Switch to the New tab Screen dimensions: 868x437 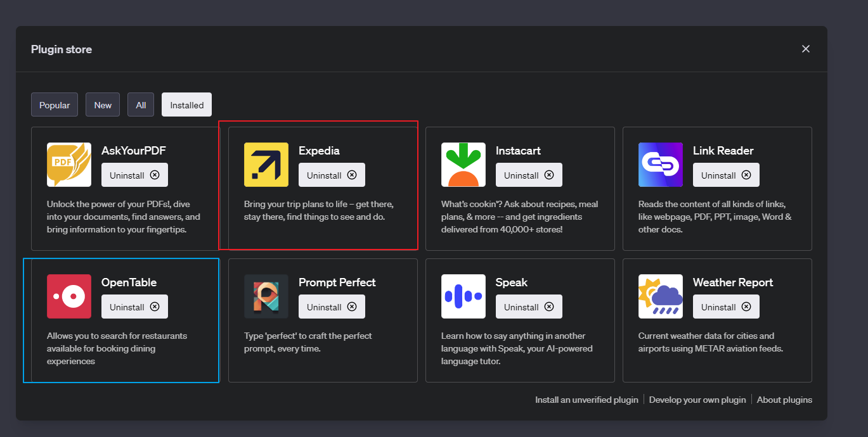[x=103, y=105]
